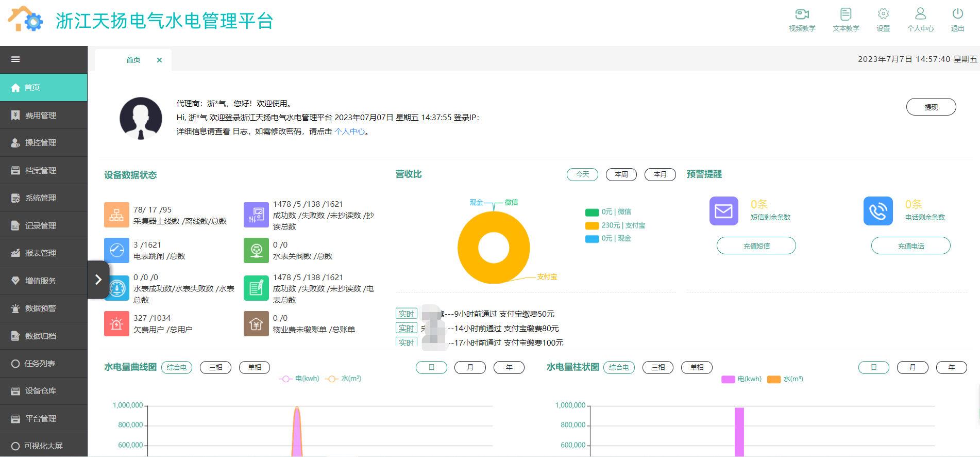Screen dimensions: 980x457
Task: Click the blue 电话 phone icon
Action: (x=878, y=211)
